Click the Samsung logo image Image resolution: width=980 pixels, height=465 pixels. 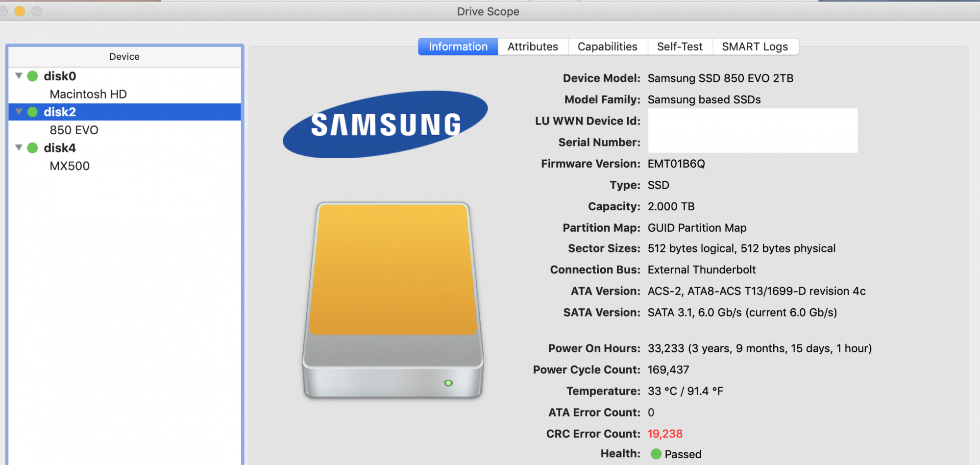click(x=385, y=124)
